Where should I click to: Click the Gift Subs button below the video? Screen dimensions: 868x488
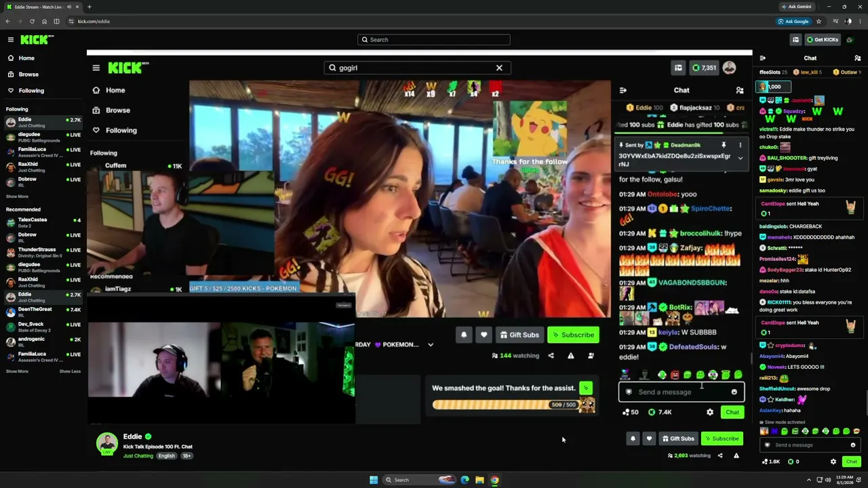coord(678,439)
